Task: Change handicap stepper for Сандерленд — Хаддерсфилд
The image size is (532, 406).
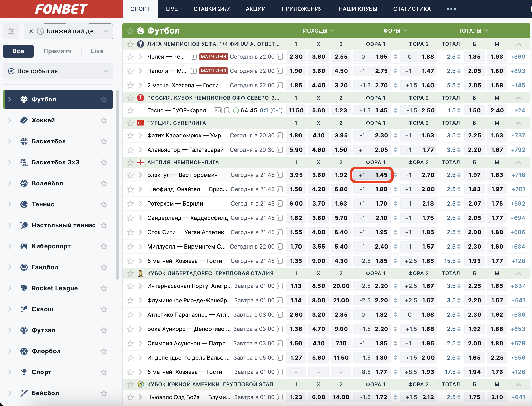Action: point(395,218)
